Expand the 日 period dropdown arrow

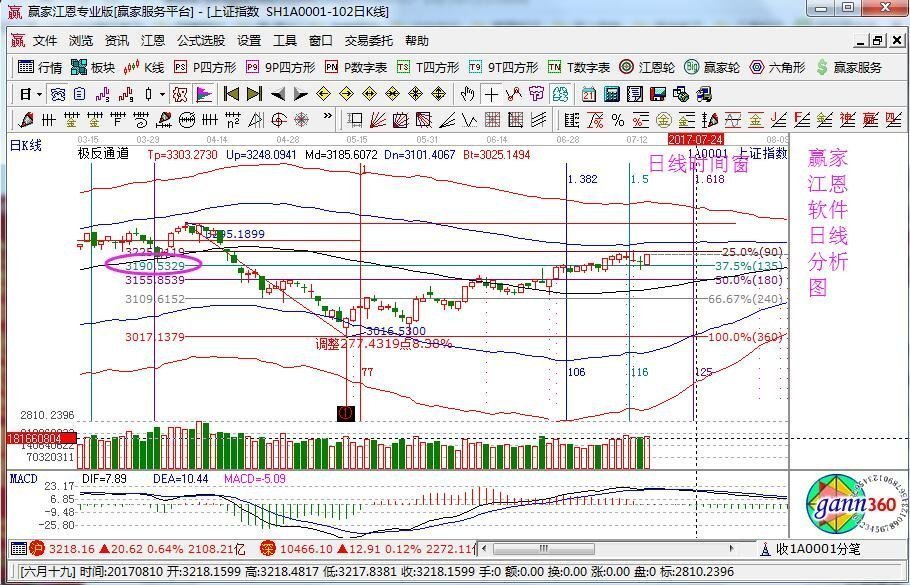click(39, 95)
